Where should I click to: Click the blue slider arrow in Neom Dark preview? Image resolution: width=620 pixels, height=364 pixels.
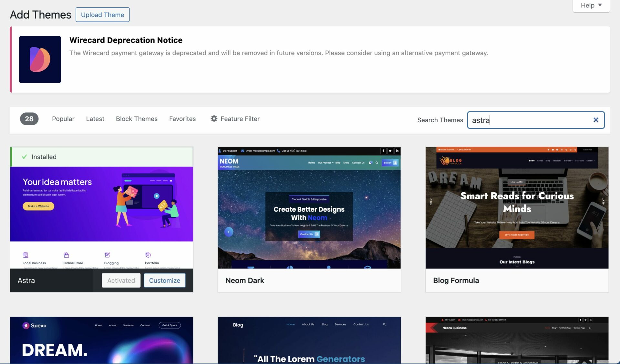coord(229,232)
